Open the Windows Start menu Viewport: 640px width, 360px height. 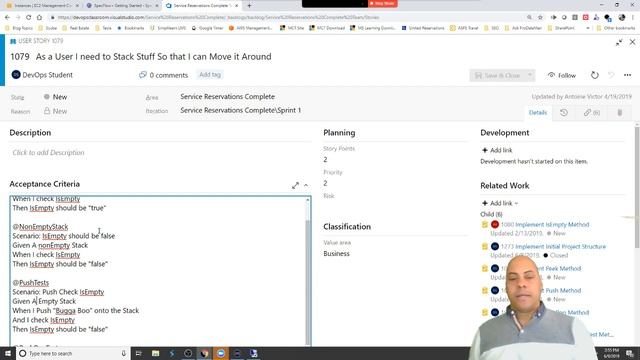click(x=8, y=353)
